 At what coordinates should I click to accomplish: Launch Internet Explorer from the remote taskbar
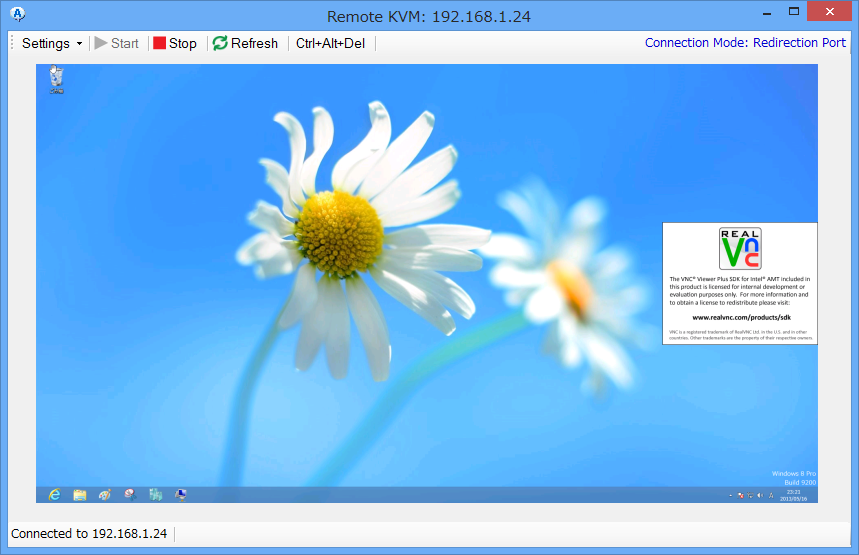point(54,495)
